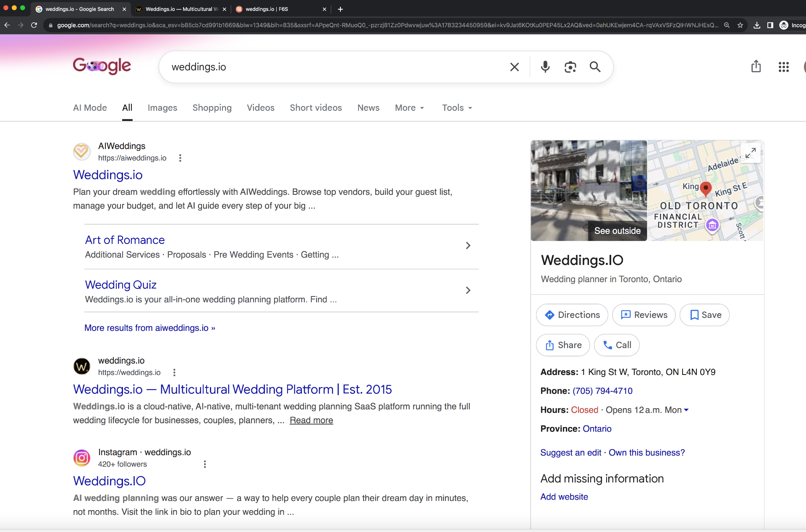Screen dimensions: 806x532
Task: Close the Weddings.io Multicultural tab
Action: coord(224,9)
